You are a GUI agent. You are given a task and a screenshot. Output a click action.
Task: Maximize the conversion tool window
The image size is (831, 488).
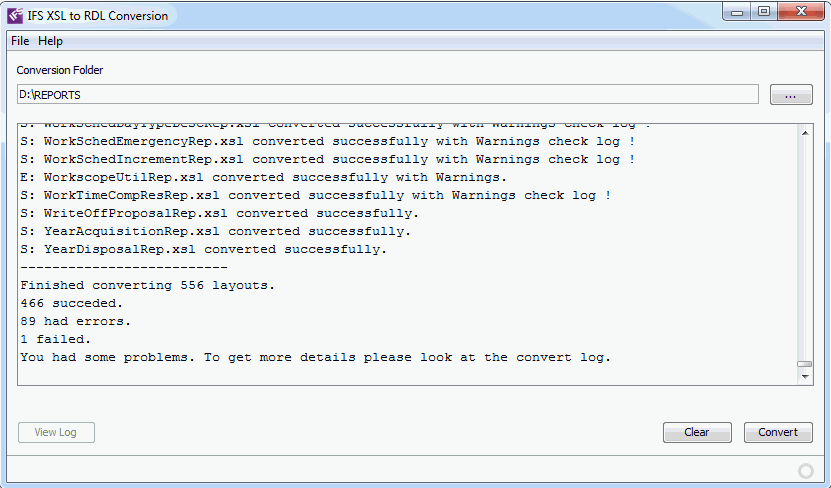click(x=764, y=12)
